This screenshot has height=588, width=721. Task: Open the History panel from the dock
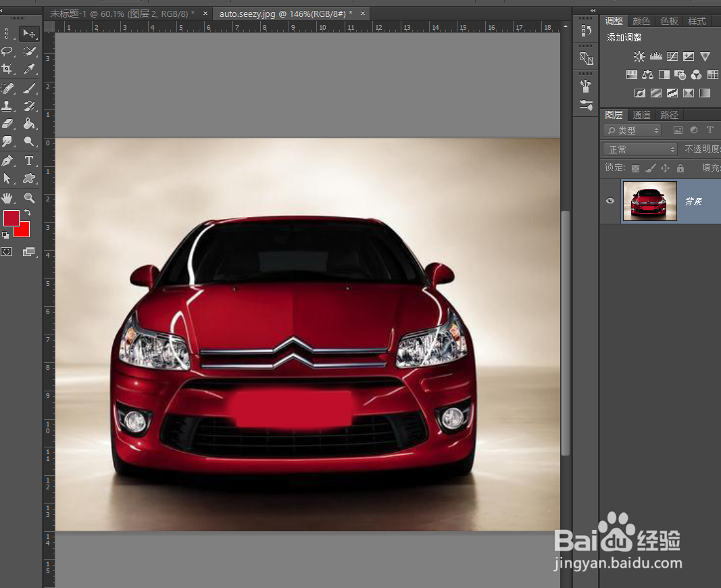[x=586, y=31]
